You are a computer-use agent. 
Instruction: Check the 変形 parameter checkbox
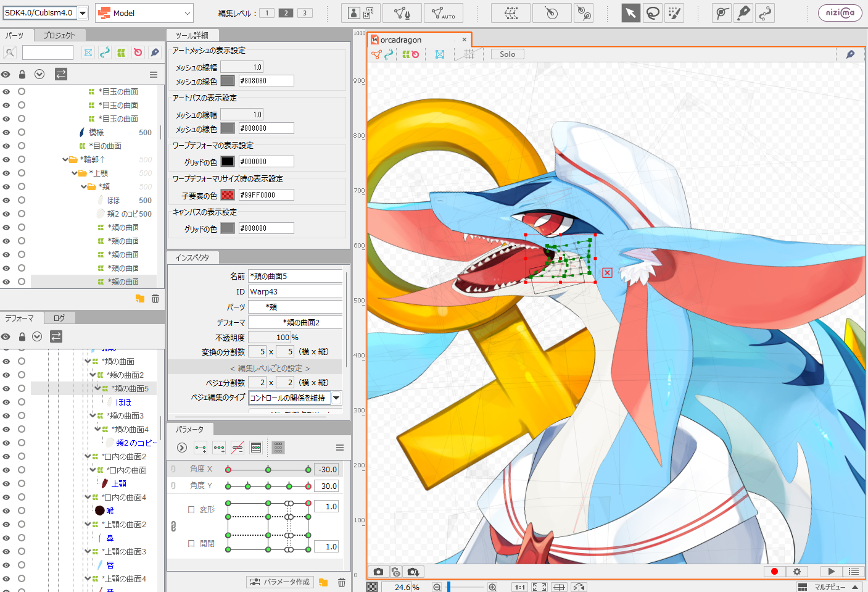tap(191, 509)
